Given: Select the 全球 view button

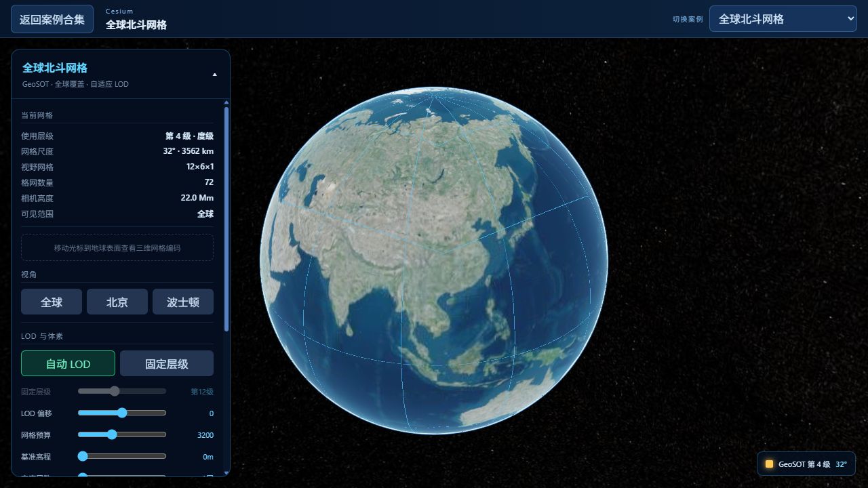Looking at the screenshot, I should (x=52, y=302).
